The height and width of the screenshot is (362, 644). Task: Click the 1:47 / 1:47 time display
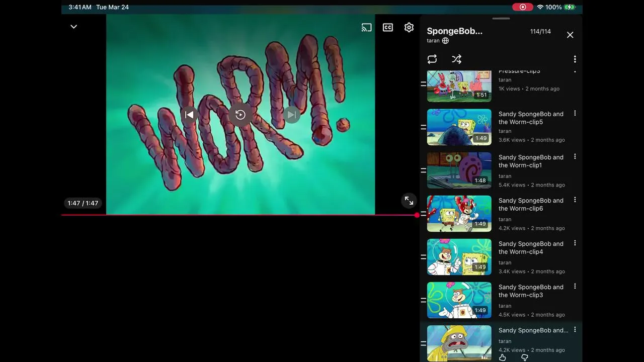pos(83,203)
